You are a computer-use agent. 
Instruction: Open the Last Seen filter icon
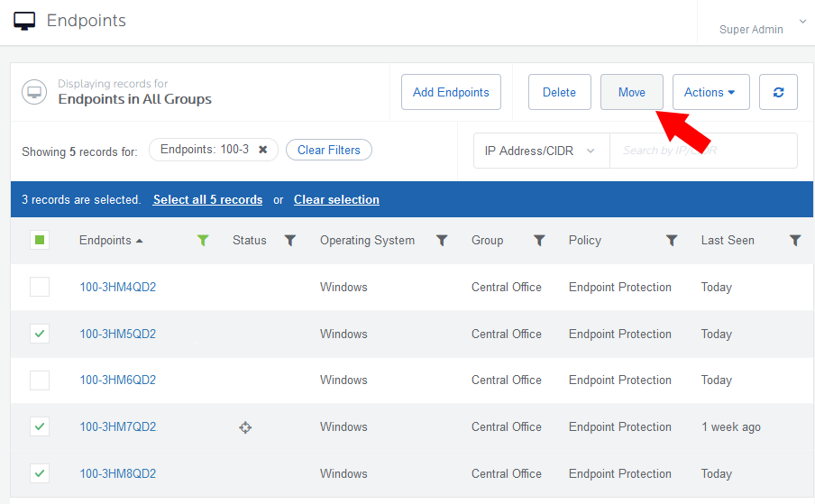click(795, 241)
